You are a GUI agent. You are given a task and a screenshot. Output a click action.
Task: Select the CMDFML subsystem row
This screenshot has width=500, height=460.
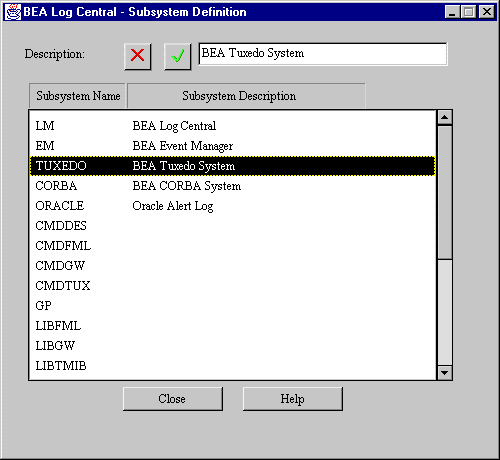(x=233, y=246)
